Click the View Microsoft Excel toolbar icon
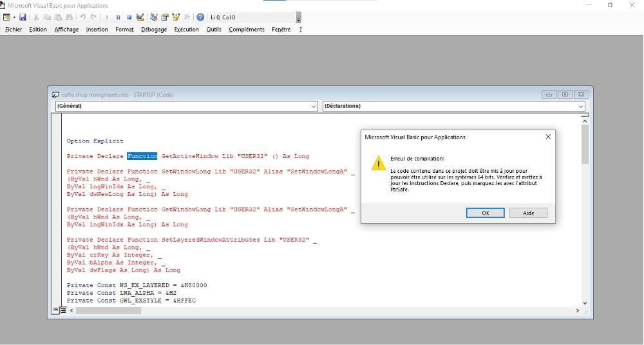644x345 pixels. tap(6, 17)
